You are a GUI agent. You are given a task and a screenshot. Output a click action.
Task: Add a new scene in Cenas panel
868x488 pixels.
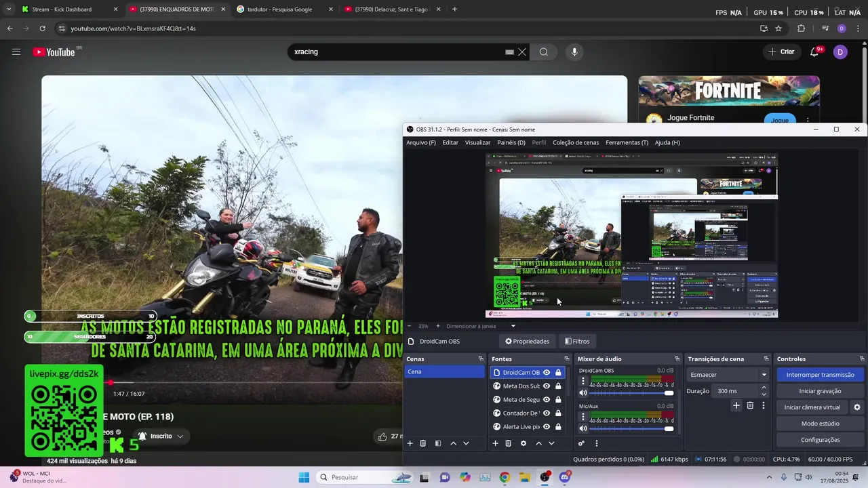coord(410,443)
